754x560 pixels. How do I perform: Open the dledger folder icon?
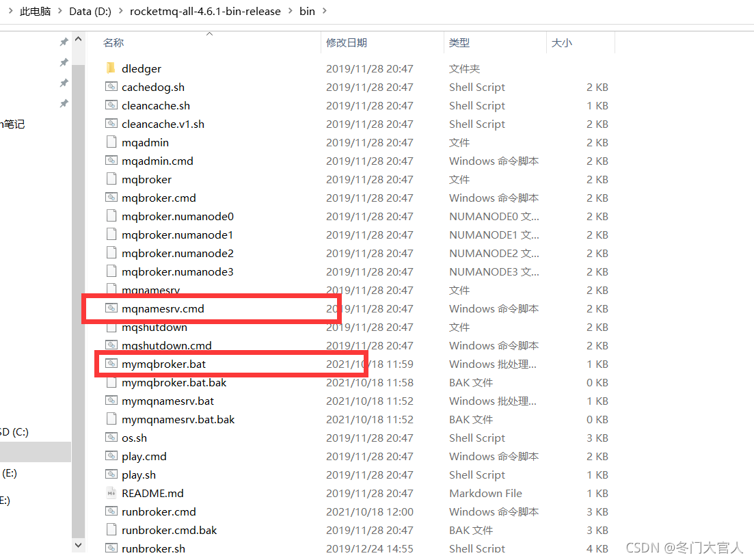point(111,68)
